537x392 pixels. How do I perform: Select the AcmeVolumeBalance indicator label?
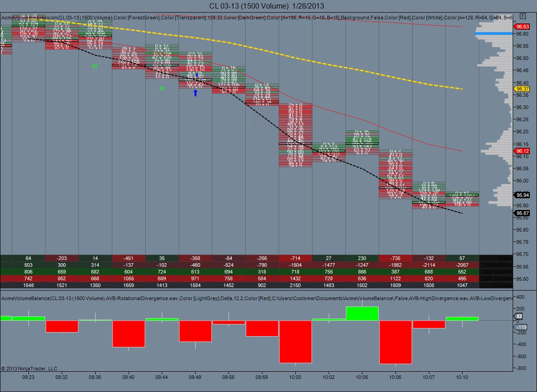pyautogui.click(x=257, y=299)
